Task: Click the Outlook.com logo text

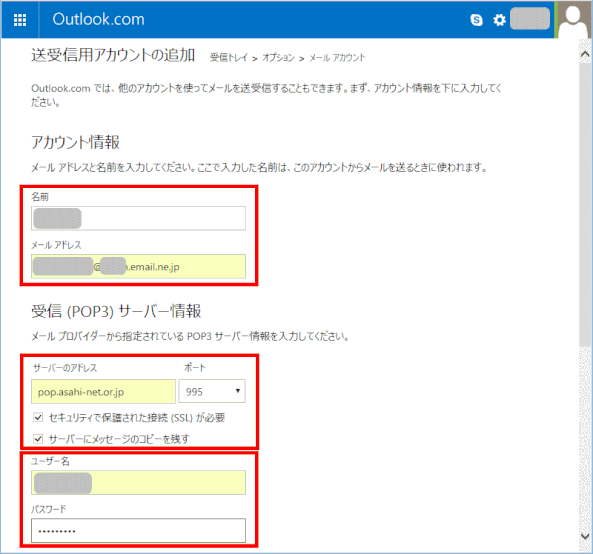Action: click(x=98, y=19)
